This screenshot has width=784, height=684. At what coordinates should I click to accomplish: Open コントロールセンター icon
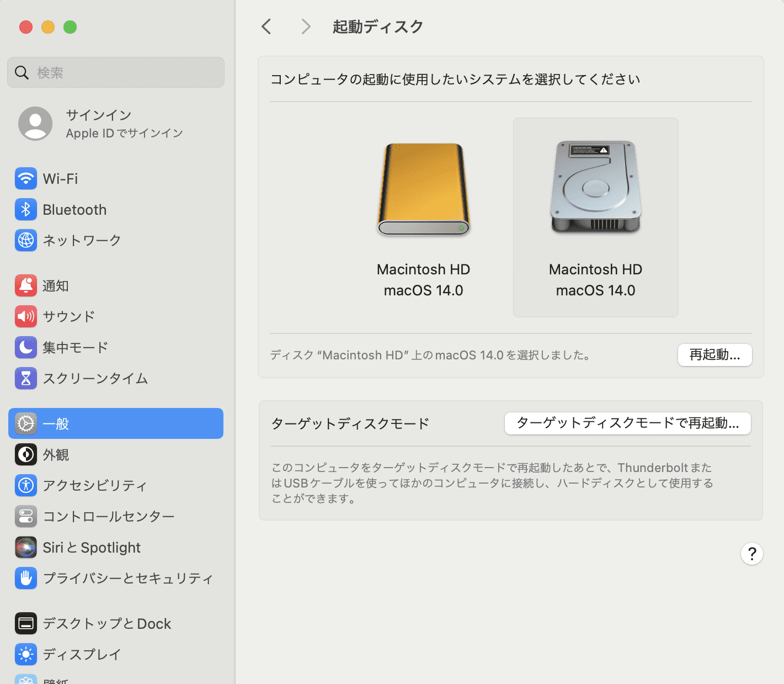click(x=26, y=517)
